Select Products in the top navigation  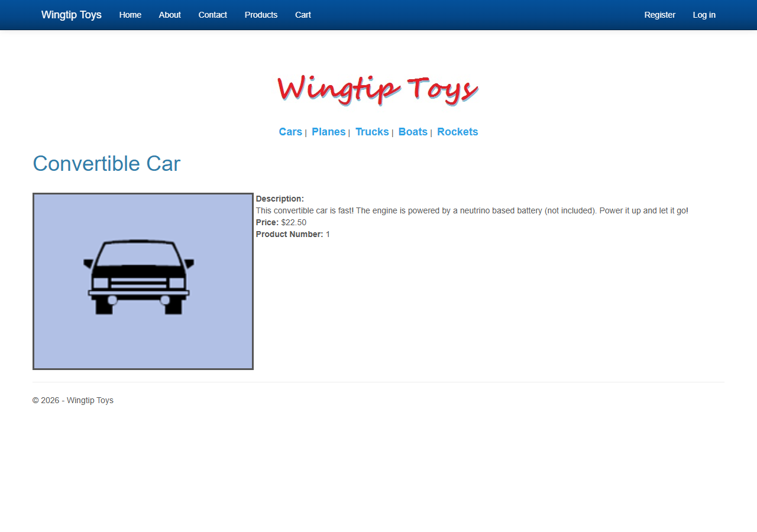point(261,15)
